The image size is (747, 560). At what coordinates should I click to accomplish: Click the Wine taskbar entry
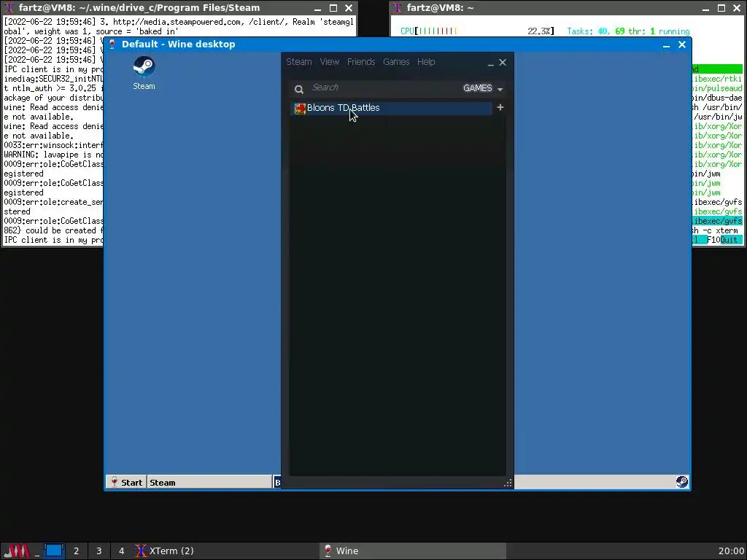413,551
